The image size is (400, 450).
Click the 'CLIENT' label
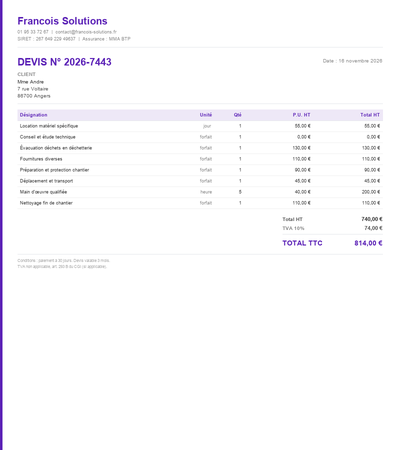click(x=26, y=74)
